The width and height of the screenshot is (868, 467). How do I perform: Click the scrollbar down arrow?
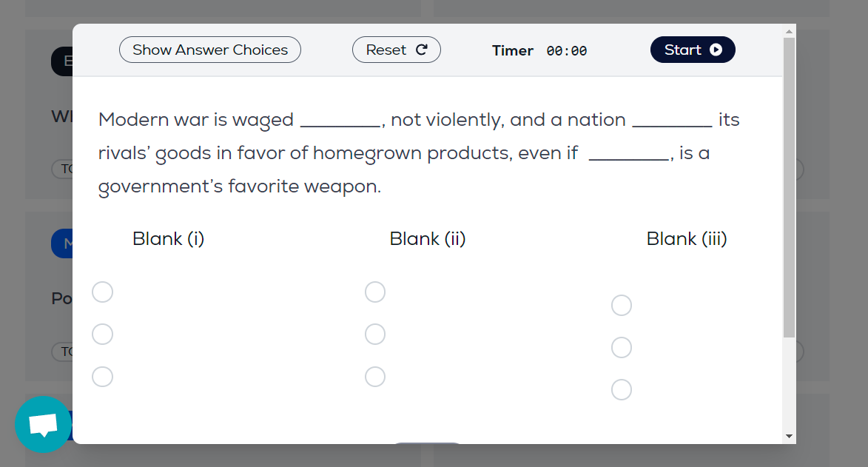pyautogui.click(x=789, y=437)
